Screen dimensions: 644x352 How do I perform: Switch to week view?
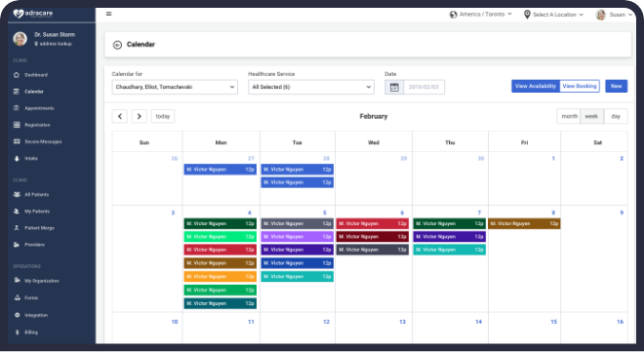coord(591,116)
